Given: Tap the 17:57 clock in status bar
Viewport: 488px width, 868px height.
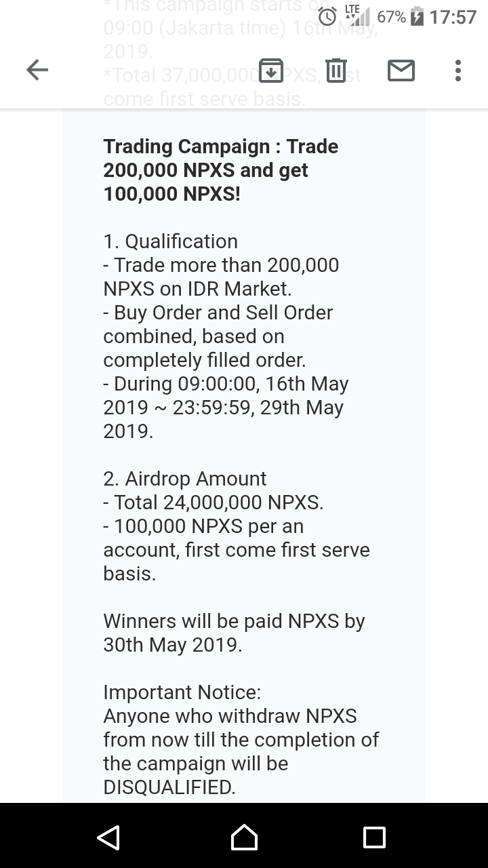Looking at the screenshot, I should point(453,17).
